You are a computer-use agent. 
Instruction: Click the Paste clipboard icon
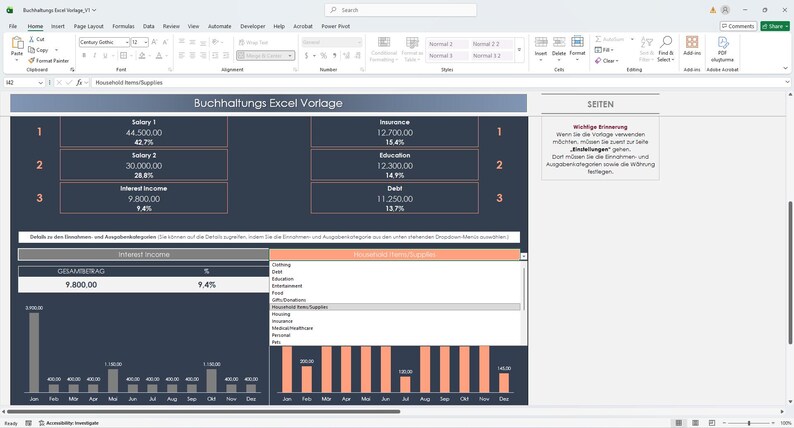17,44
